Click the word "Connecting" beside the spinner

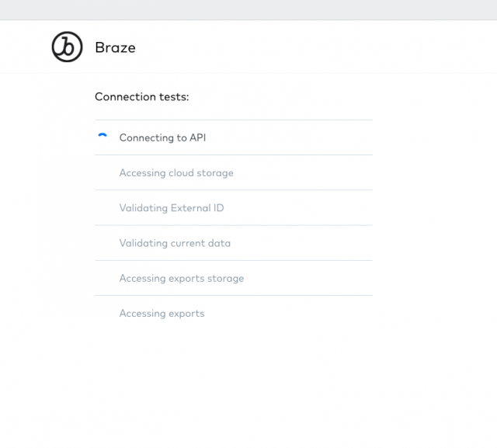coord(146,137)
